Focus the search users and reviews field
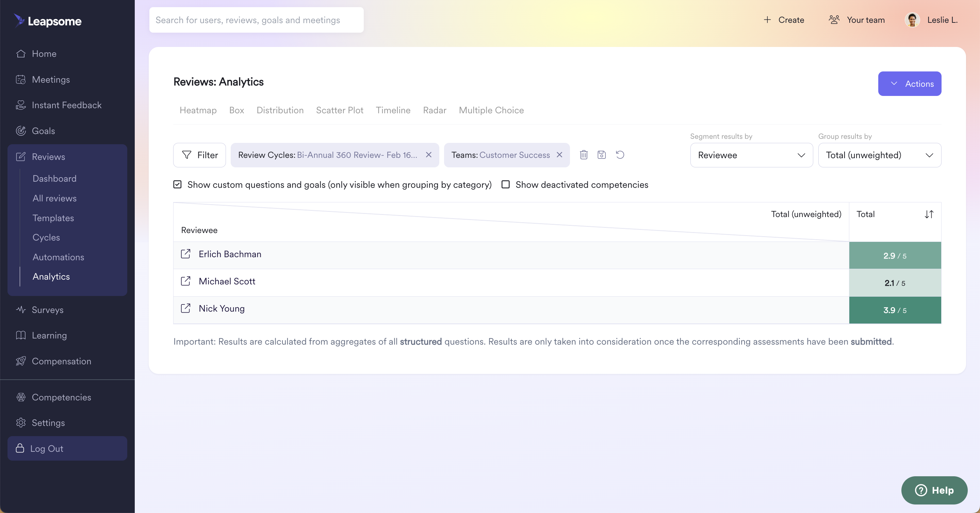Image resolution: width=980 pixels, height=513 pixels. 257,20
